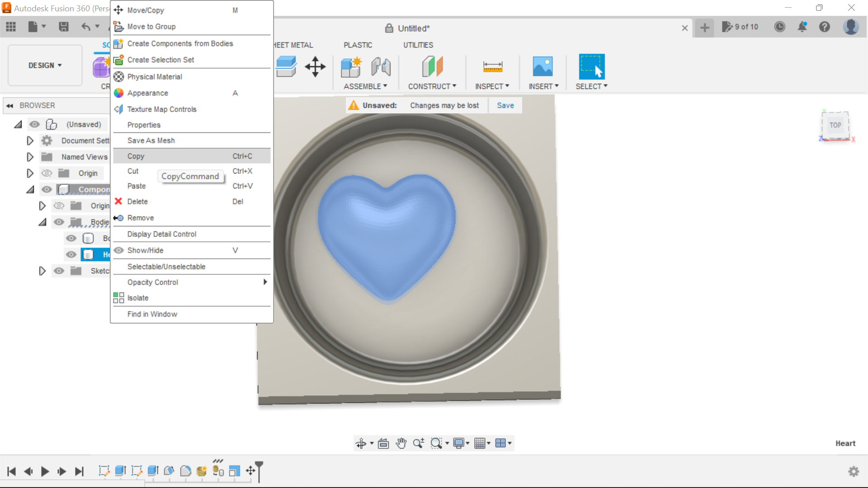Toggle the Bodies folder visibility eye

point(59,222)
